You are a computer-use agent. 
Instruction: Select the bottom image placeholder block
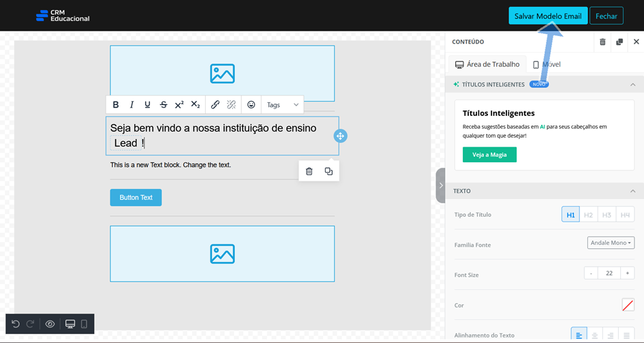(222, 254)
